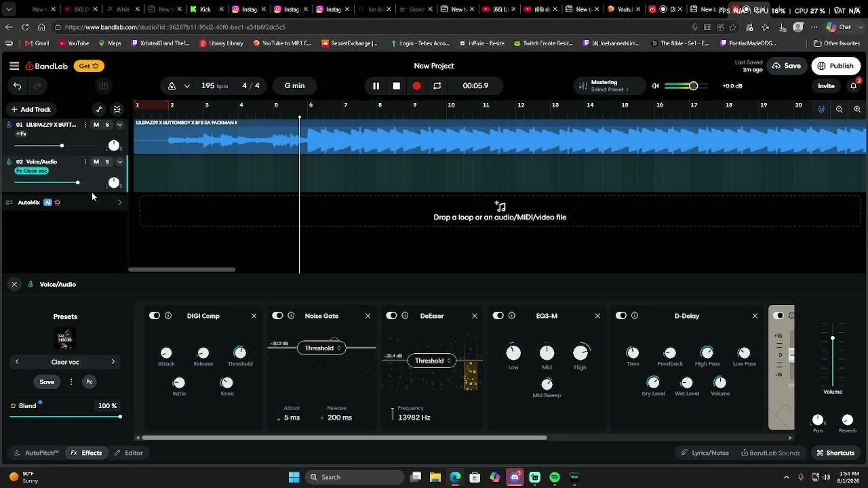Viewport: 868px width, 488px height.
Task: Open track mixer view icon
Action: tap(117, 109)
